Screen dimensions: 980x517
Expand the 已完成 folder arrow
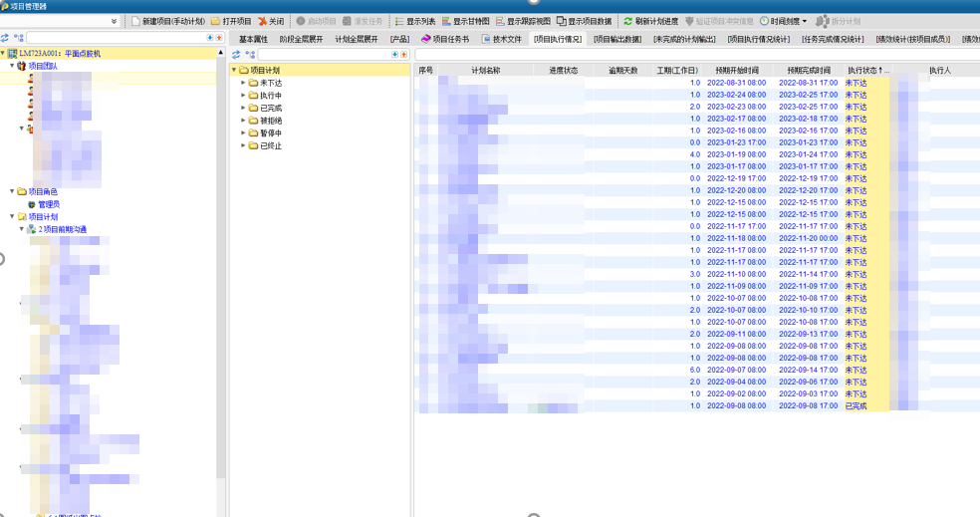click(243, 108)
